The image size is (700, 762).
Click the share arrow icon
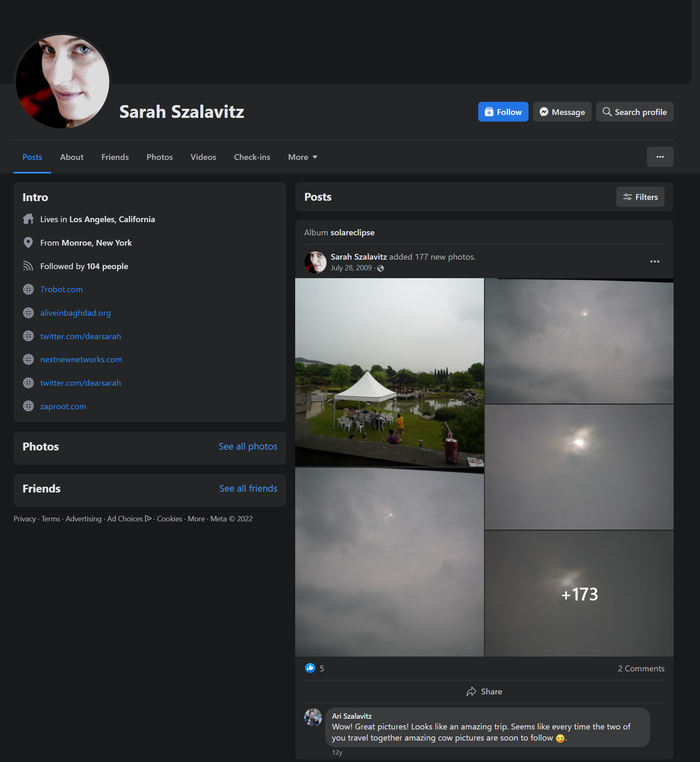tap(471, 692)
